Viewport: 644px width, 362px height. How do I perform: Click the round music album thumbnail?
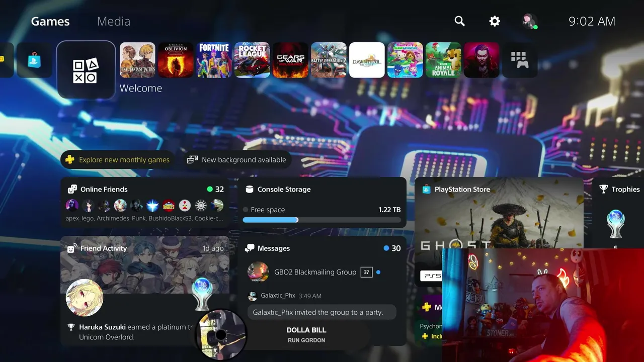tap(221, 334)
